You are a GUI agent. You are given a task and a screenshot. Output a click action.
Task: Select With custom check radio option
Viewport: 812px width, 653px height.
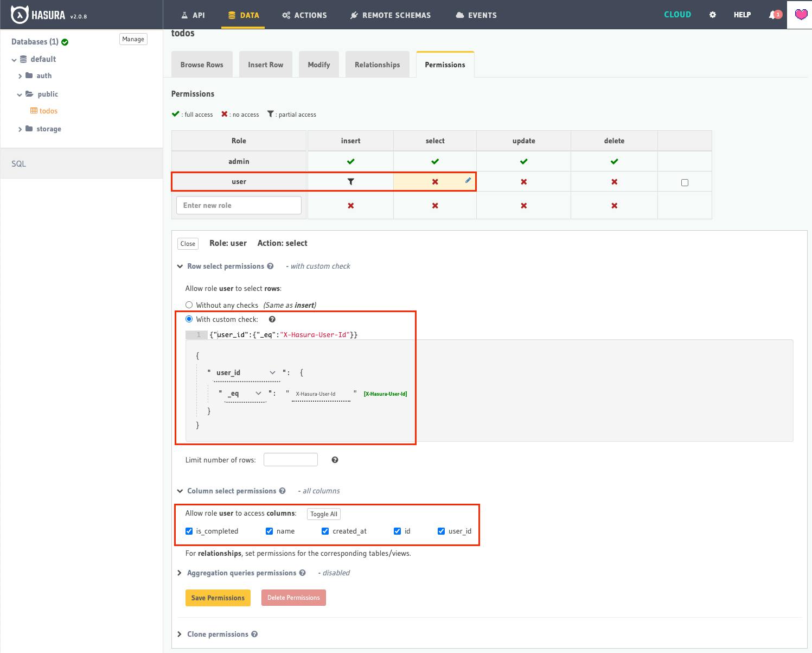[189, 319]
